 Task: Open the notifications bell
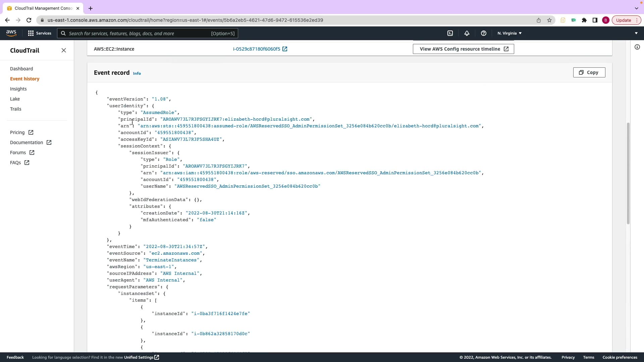[467, 33]
